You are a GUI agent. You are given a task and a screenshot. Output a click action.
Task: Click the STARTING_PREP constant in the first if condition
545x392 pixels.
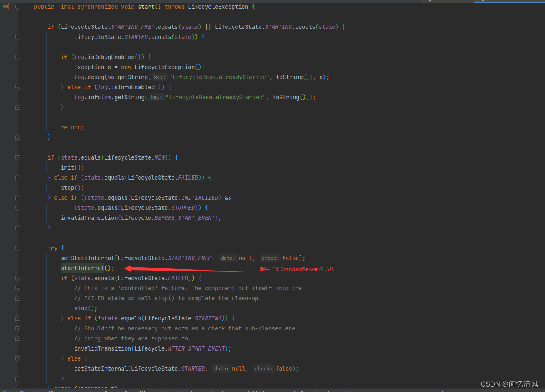pyautogui.click(x=133, y=27)
